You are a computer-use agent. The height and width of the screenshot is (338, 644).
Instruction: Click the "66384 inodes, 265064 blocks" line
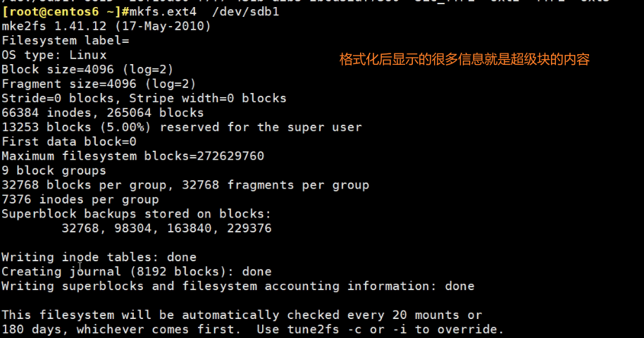point(102,113)
